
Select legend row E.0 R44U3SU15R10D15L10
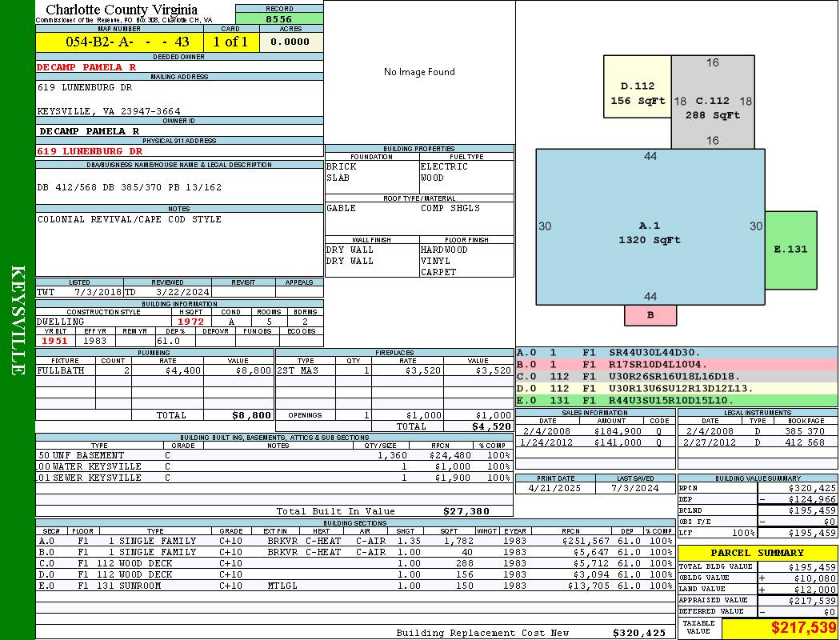click(x=677, y=400)
